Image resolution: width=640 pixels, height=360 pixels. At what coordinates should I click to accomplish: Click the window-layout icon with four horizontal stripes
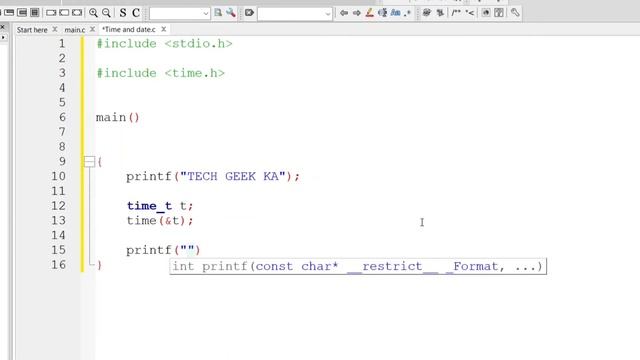click(35, 13)
